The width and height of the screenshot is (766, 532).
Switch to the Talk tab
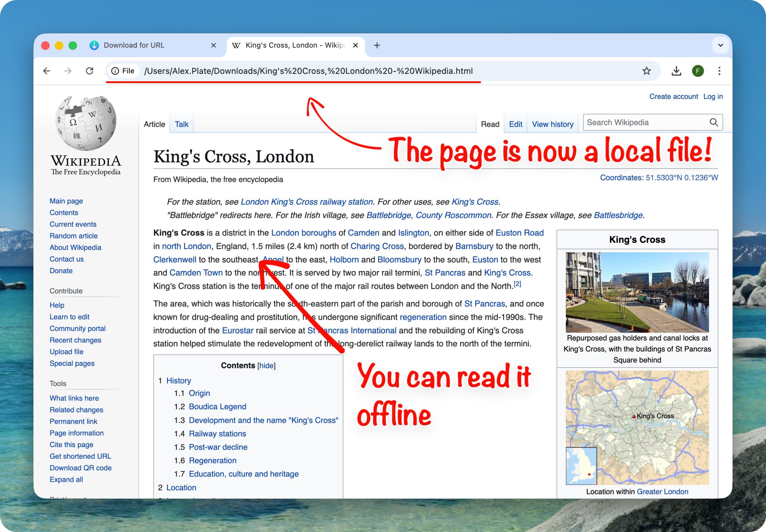click(182, 124)
